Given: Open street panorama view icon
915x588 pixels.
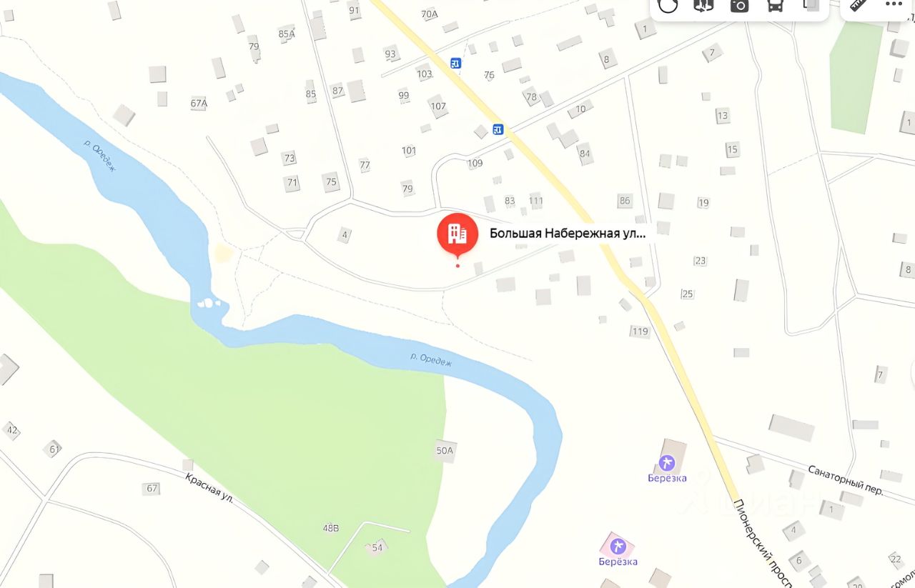Looking at the screenshot, I should point(703,5).
